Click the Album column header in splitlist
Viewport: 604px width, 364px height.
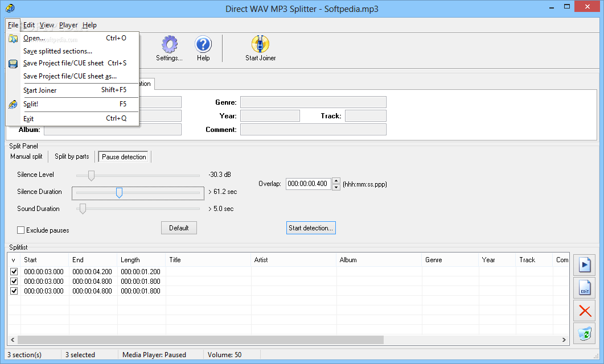(379, 260)
